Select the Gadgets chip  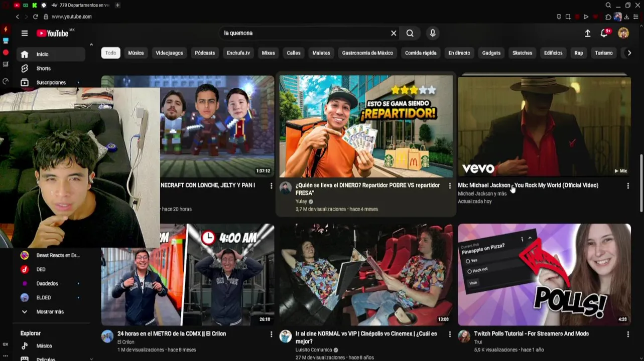(491, 53)
